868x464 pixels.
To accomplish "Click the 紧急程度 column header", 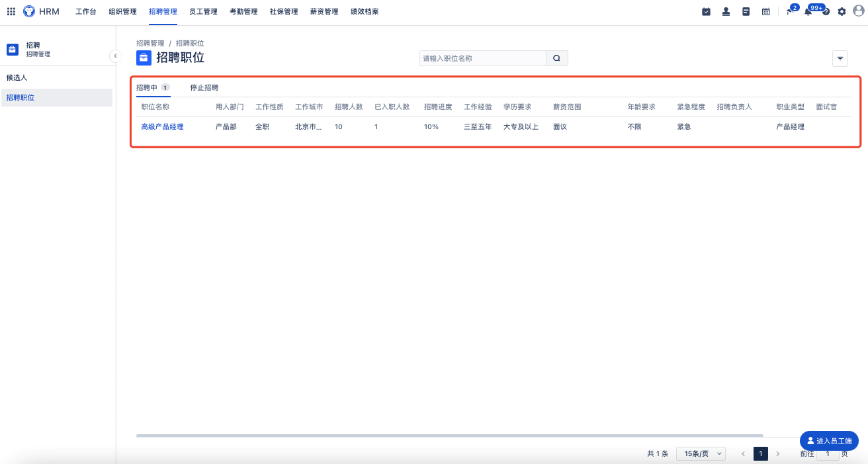I will (x=691, y=107).
